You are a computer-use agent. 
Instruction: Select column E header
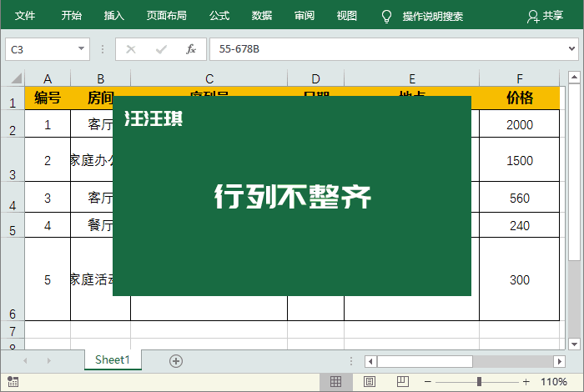pos(412,78)
